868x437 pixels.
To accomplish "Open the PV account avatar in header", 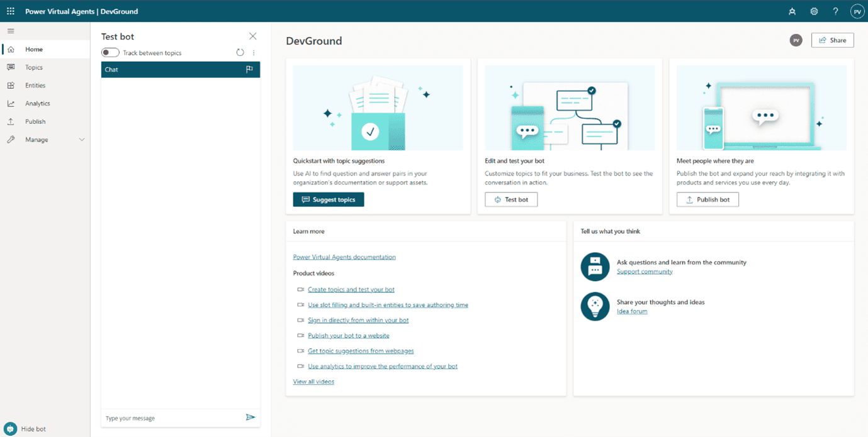I will click(x=857, y=11).
